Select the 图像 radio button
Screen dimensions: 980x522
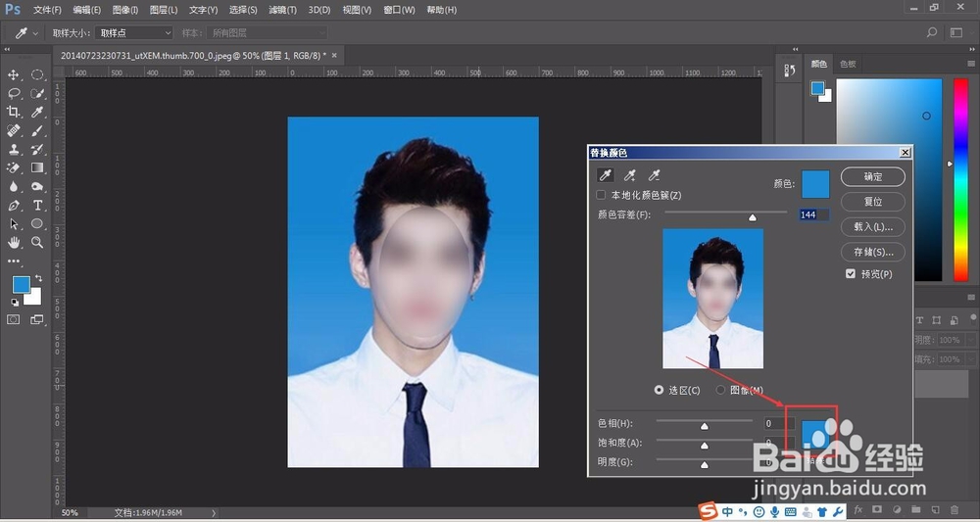click(x=721, y=390)
